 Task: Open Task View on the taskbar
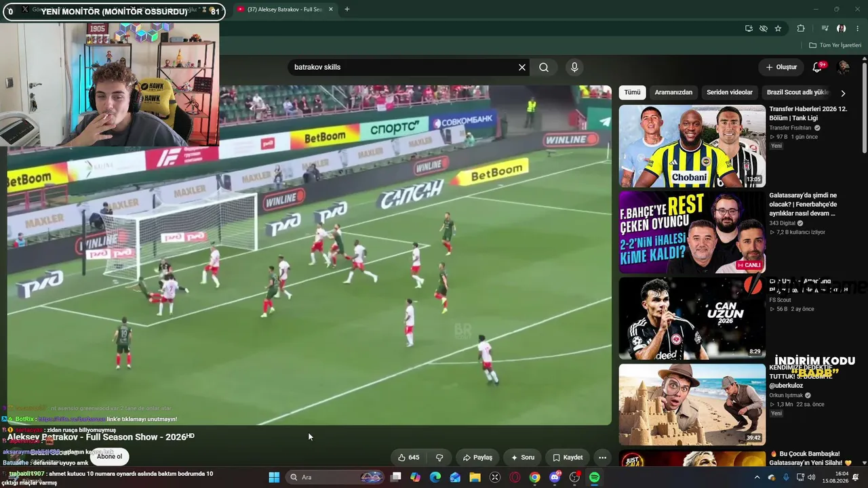tap(396, 477)
